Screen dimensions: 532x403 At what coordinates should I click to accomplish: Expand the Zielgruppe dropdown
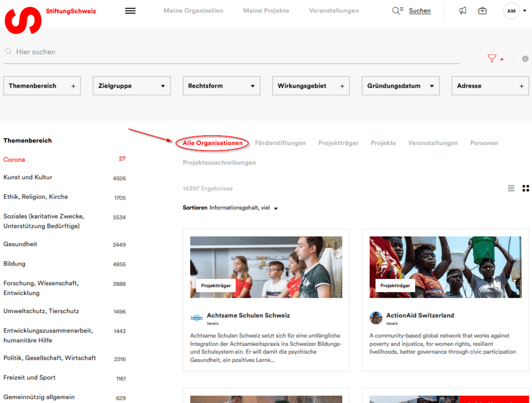(132, 86)
